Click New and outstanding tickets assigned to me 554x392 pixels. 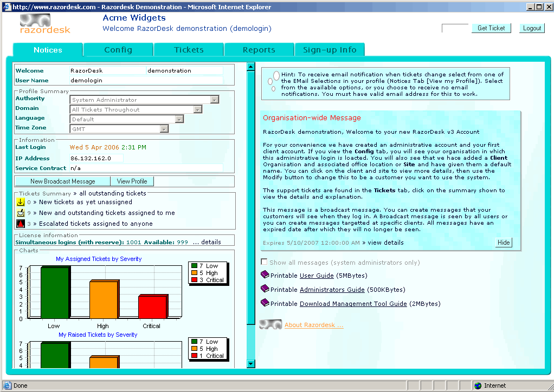107,213
